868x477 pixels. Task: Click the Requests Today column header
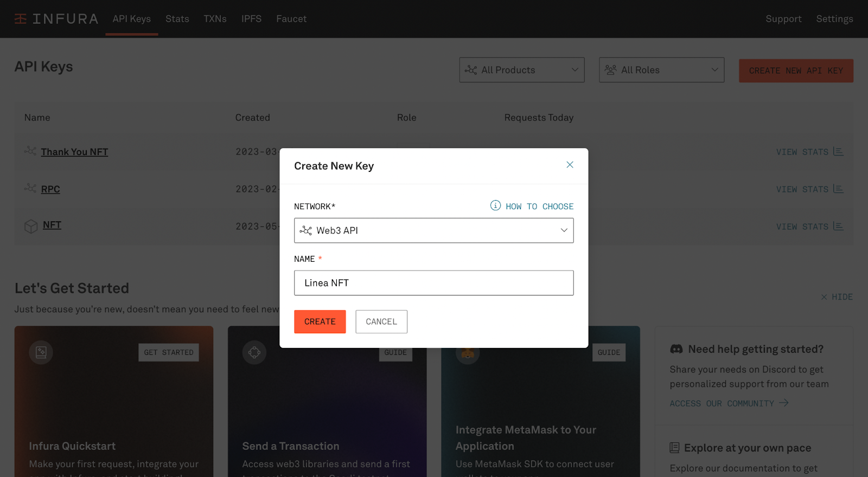(x=539, y=118)
